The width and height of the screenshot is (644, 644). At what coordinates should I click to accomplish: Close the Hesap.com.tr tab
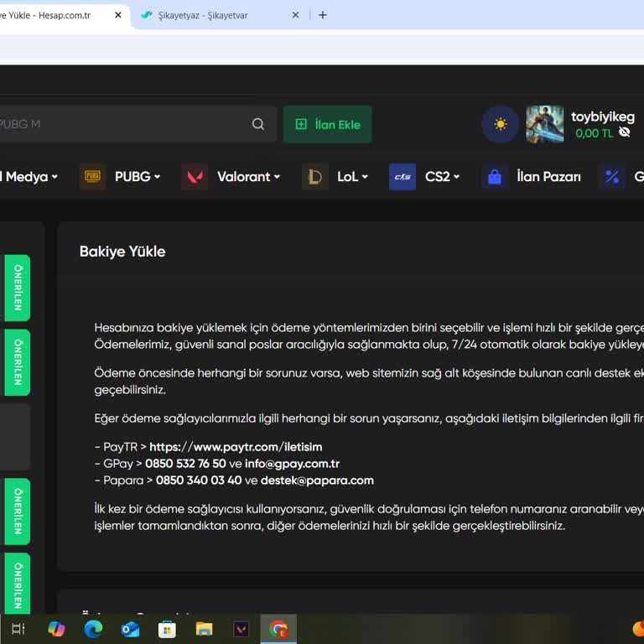(118, 15)
